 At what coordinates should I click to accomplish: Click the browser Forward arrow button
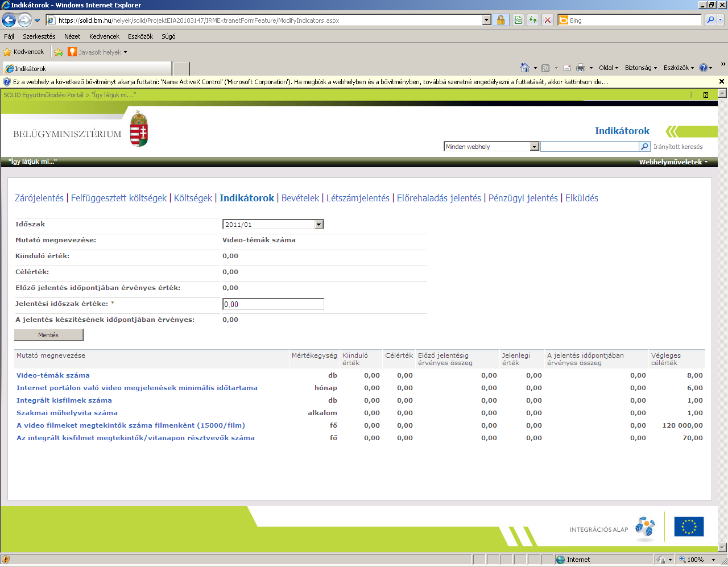pos(24,20)
